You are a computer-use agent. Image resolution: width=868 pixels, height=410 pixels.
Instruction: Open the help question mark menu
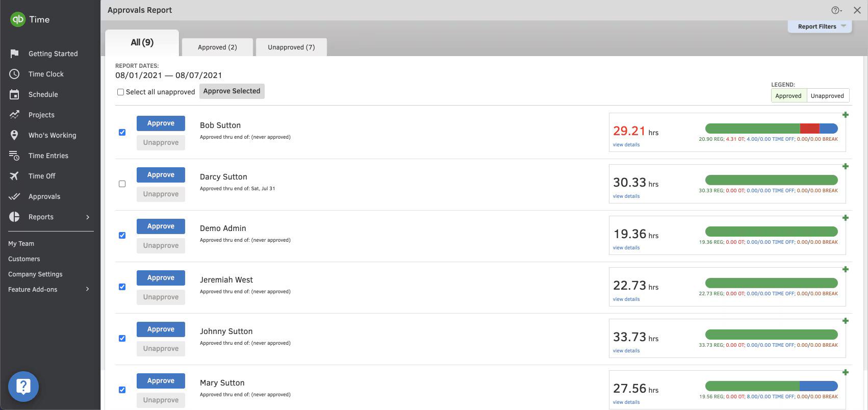[836, 10]
